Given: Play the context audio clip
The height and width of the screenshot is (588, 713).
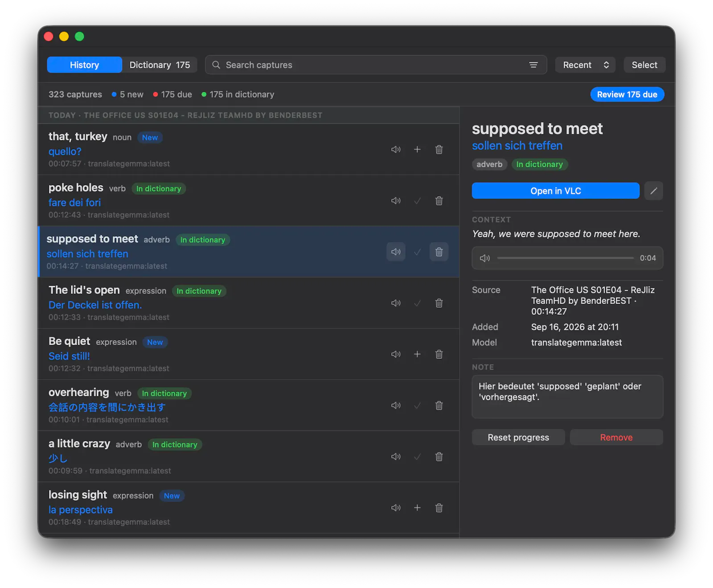Looking at the screenshot, I should click(484, 258).
